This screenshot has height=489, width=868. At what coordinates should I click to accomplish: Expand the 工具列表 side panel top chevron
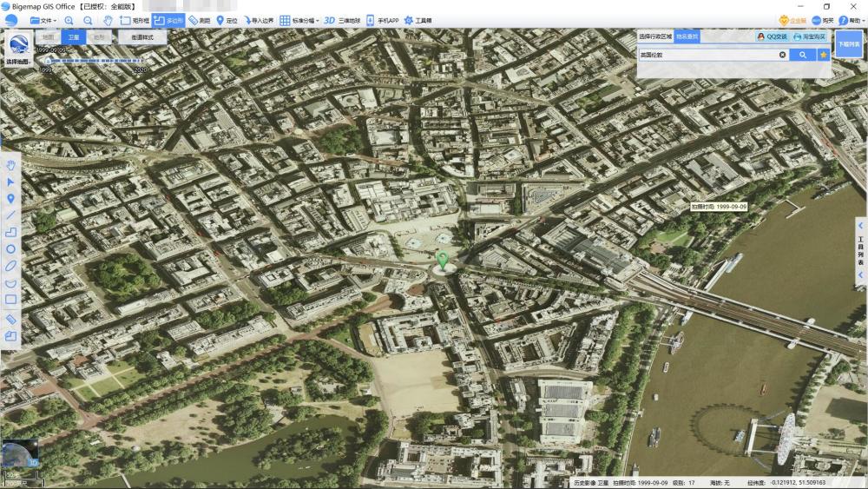[x=860, y=226]
